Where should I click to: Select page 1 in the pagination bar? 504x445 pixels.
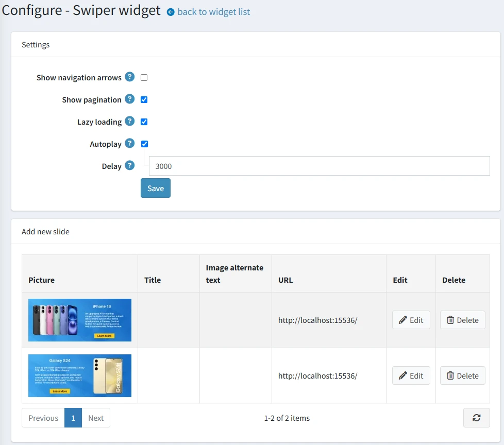73,418
